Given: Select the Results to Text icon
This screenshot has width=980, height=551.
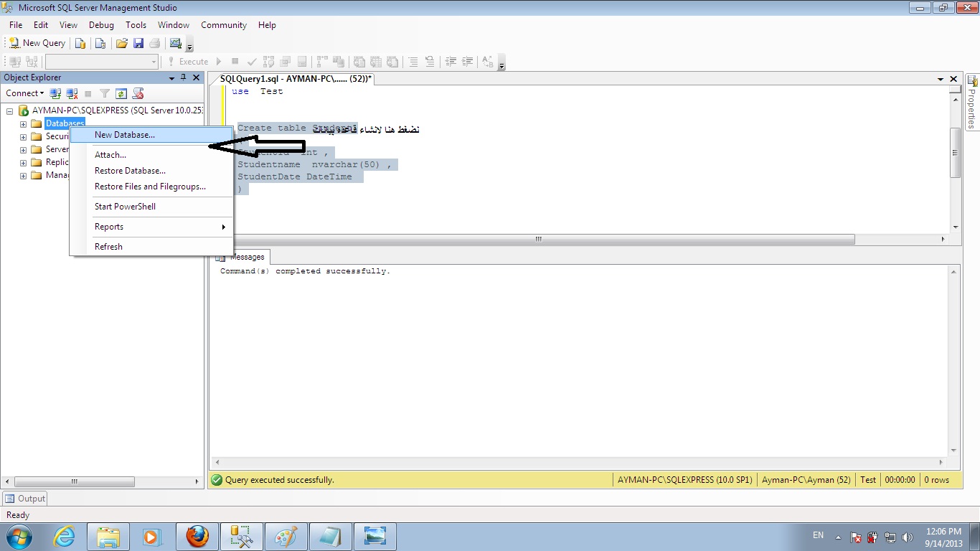Looking at the screenshot, I should 359,62.
